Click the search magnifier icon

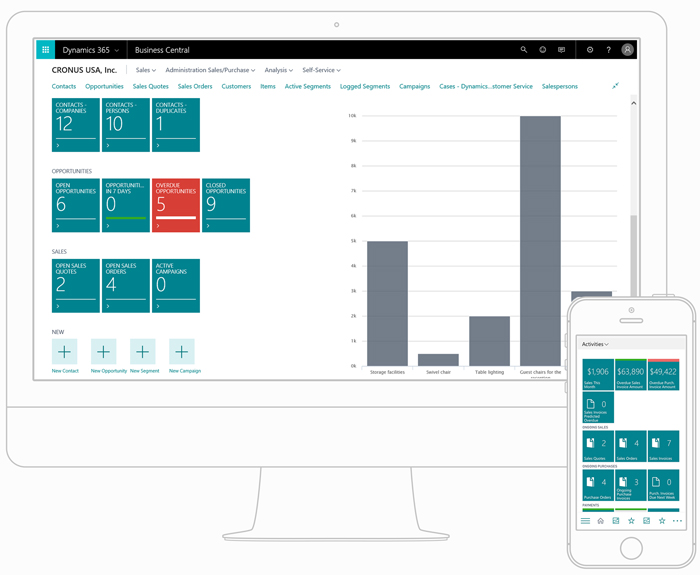coord(524,50)
